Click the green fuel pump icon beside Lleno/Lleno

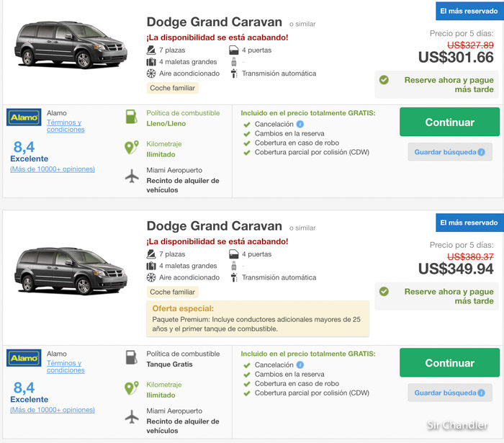pos(131,117)
